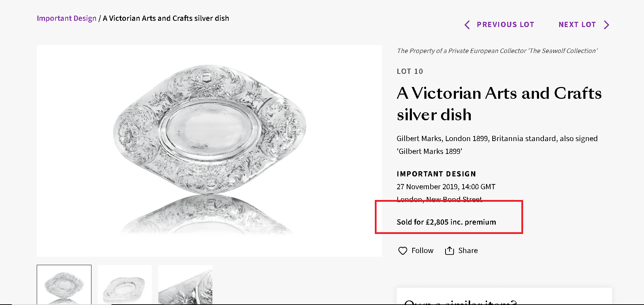Click the Sold for £2,805 price text

click(x=446, y=222)
